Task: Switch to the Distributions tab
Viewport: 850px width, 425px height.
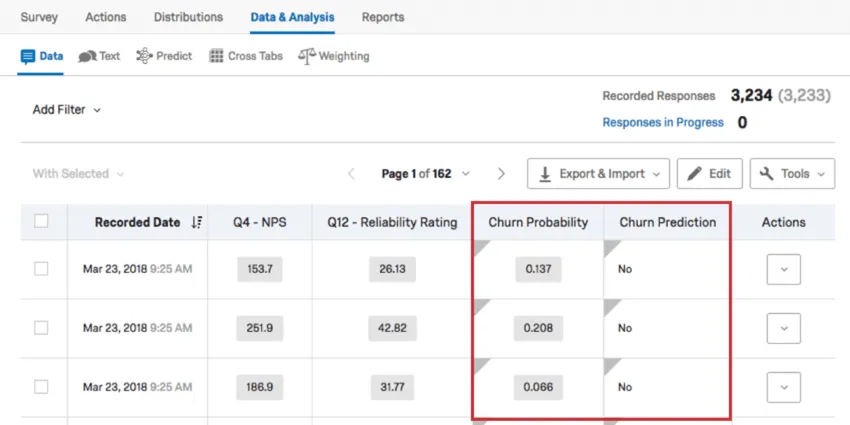Action: pyautogui.click(x=188, y=17)
